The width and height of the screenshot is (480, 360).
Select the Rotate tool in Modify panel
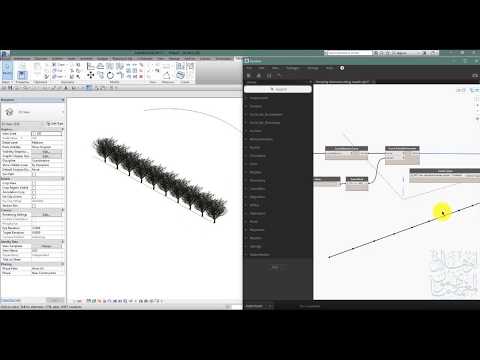110,75
